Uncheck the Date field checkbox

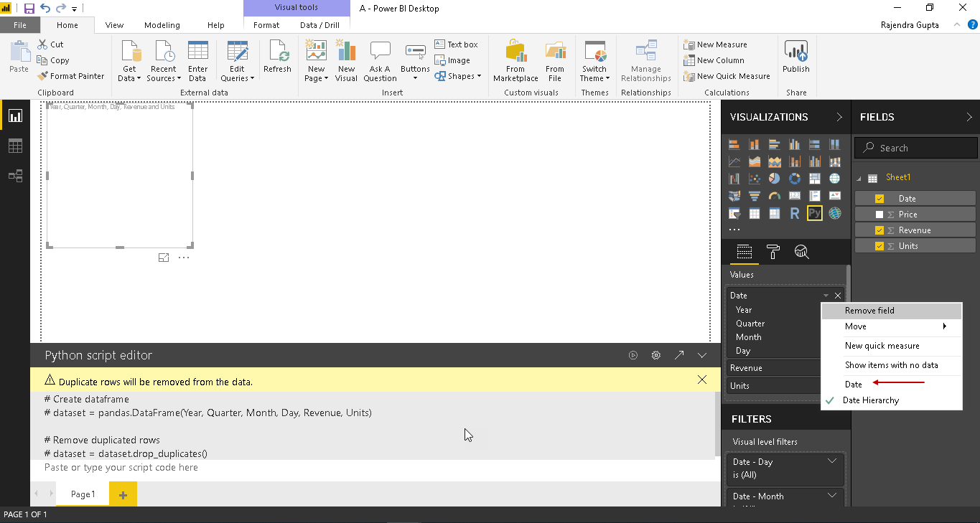coord(879,199)
